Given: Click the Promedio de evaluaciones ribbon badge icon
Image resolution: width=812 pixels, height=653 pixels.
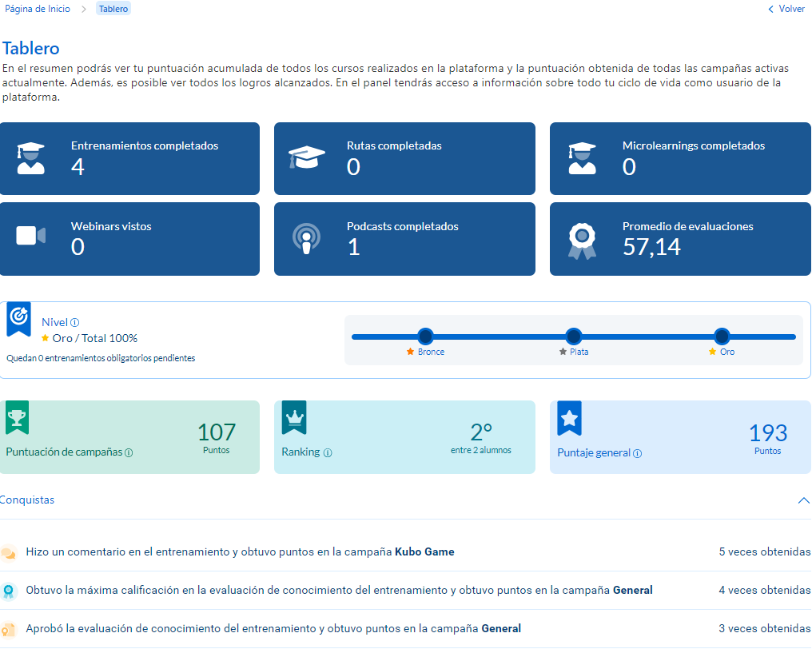Looking at the screenshot, I should click(x=581, y=239).
